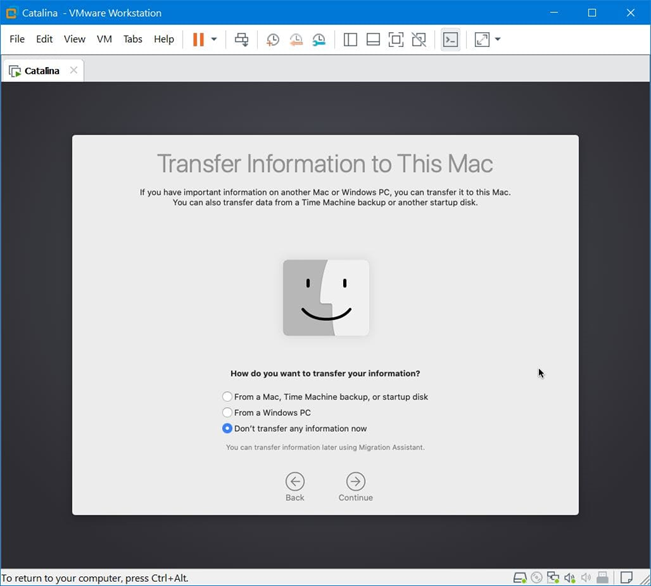Click the printer device status icon

coord(602,578)
